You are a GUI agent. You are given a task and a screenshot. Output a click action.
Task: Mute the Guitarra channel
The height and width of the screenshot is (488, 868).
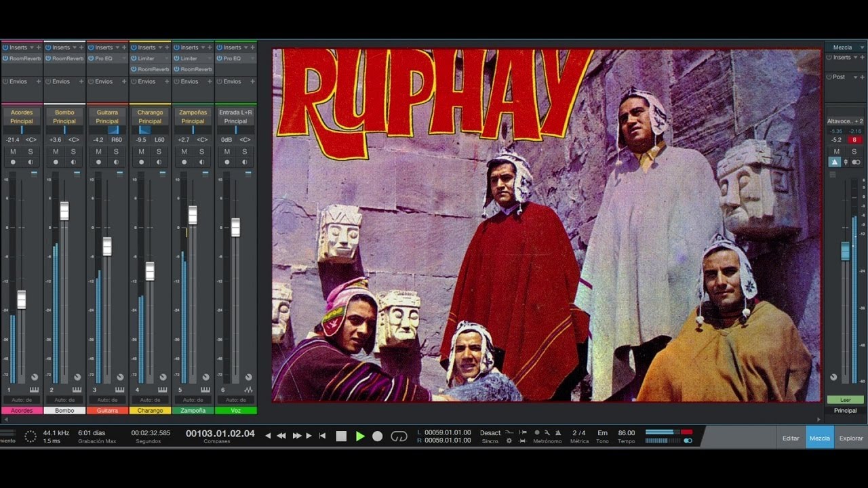pyautogui.click(x=98, y=152)
